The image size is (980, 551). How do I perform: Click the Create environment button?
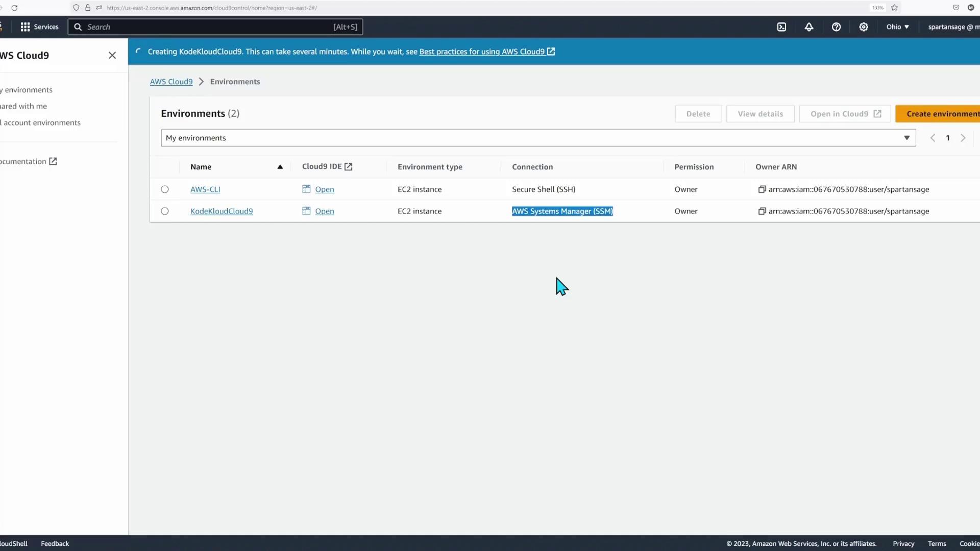(939, 114)
